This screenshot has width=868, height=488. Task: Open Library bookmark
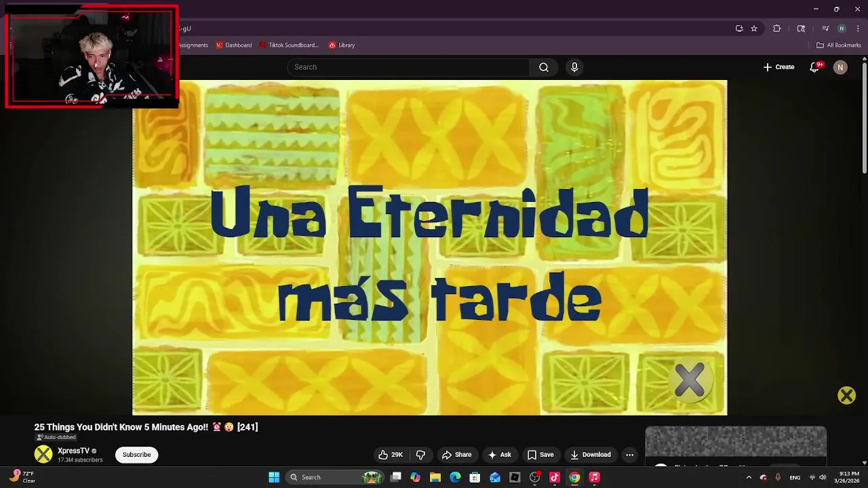(x=342, y=45)
